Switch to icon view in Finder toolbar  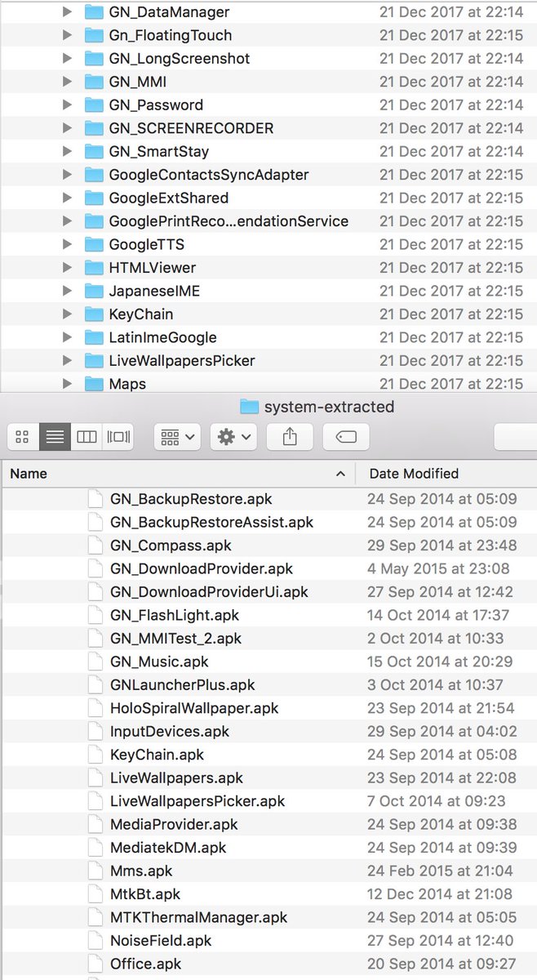tap(23, 437)
